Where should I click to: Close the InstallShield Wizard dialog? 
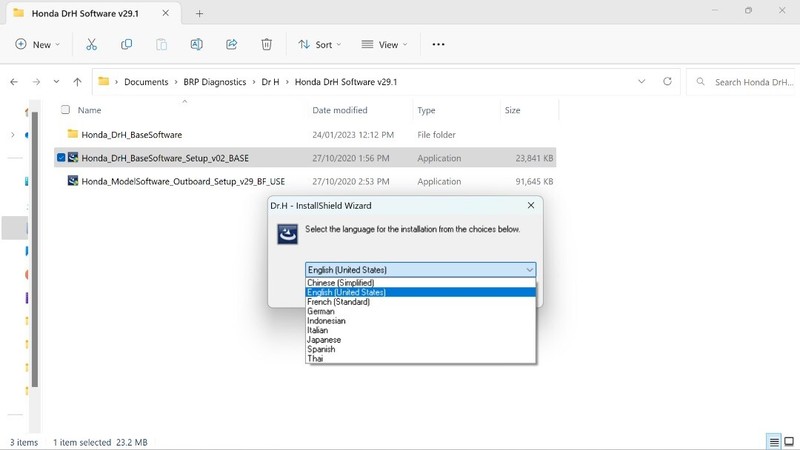(x=531, y=205)
